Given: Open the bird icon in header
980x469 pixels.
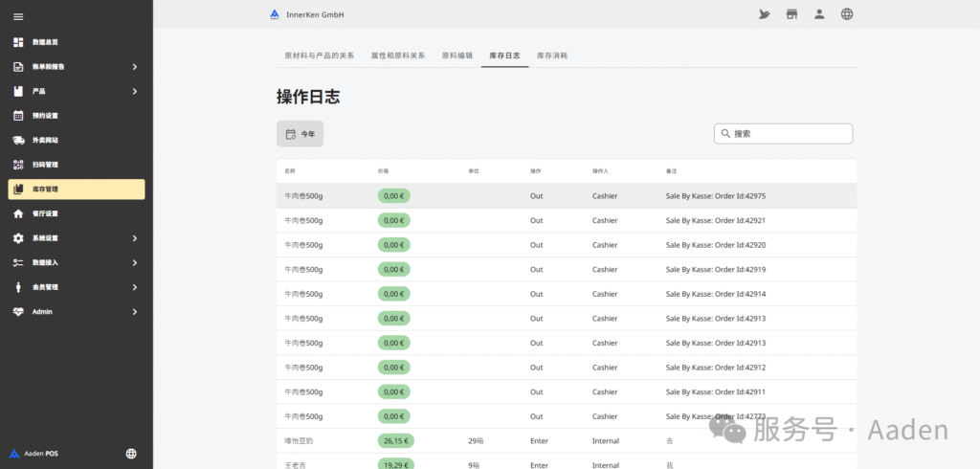Looking at the screenshot, I should pos(764,14).
